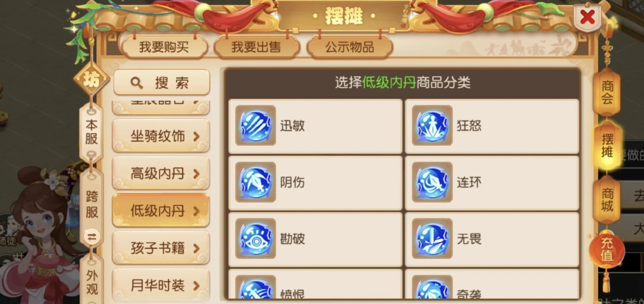Screen dimensions: 644x304
Task: Open the 商会 side button
Action: [x=607, y=92]
